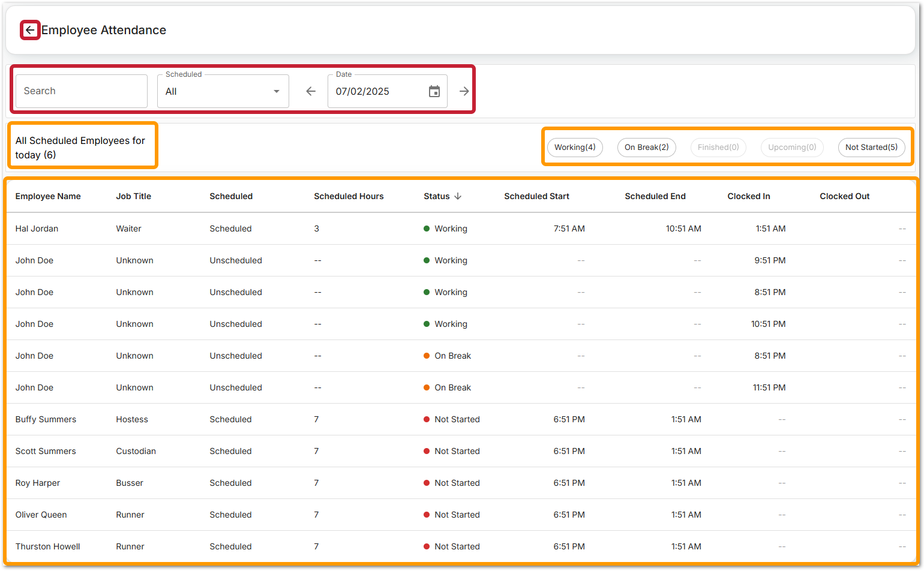Sort by Employee Name column header
This screenshot has width=924, height=571.
pos(48,196)
